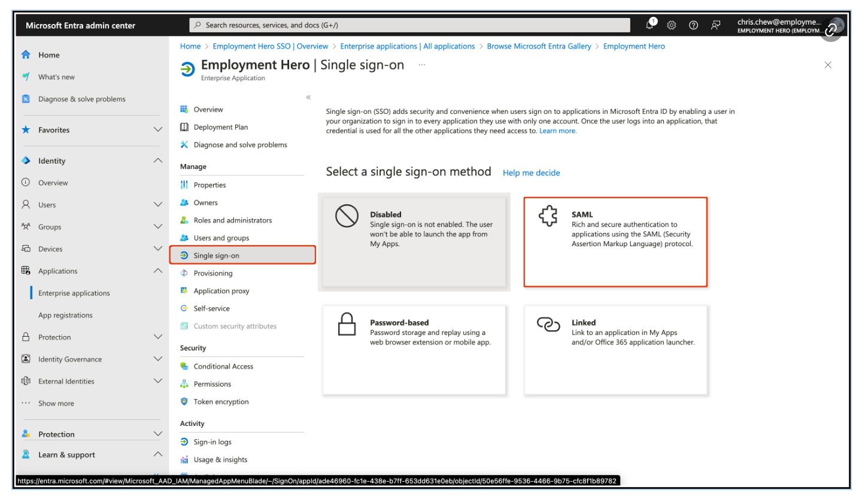The width and height of the screenshot is (868, 502).
Task: Click the Application proxy icon
Action: (x=184, y=291)
